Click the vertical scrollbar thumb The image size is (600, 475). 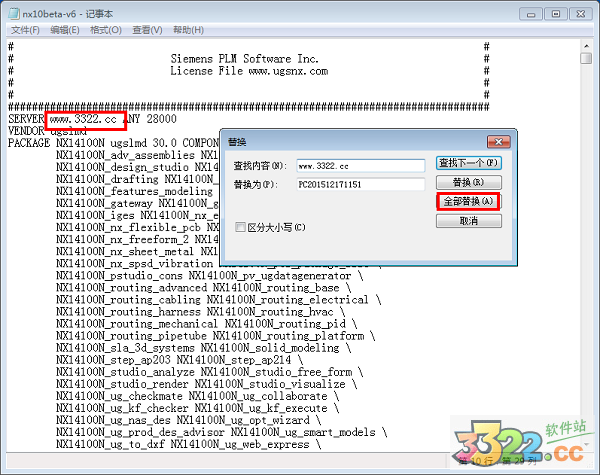(586, 59)
